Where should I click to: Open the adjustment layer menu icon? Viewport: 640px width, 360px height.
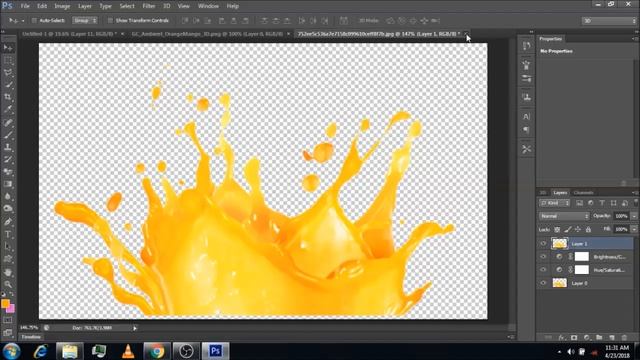tap(587, 338)
